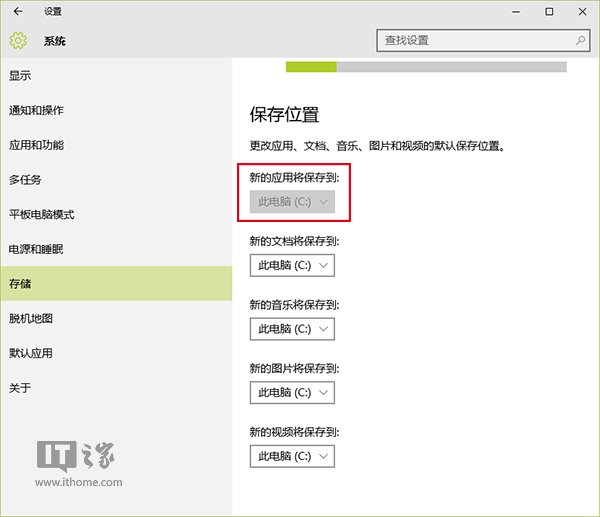Select 显示 in the sidebar
The image size is (600, 517).
click(116, 75)
